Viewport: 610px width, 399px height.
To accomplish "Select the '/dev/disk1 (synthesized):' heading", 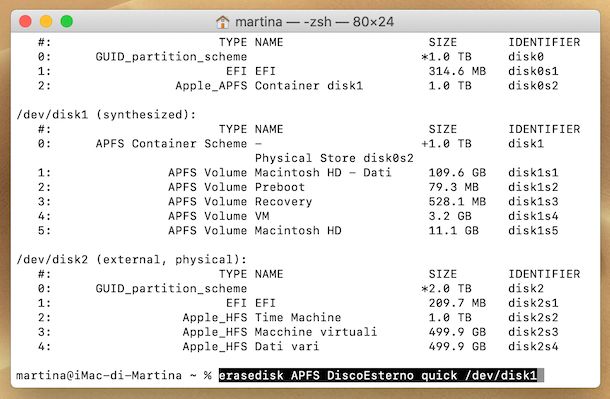I will (106, 115).
